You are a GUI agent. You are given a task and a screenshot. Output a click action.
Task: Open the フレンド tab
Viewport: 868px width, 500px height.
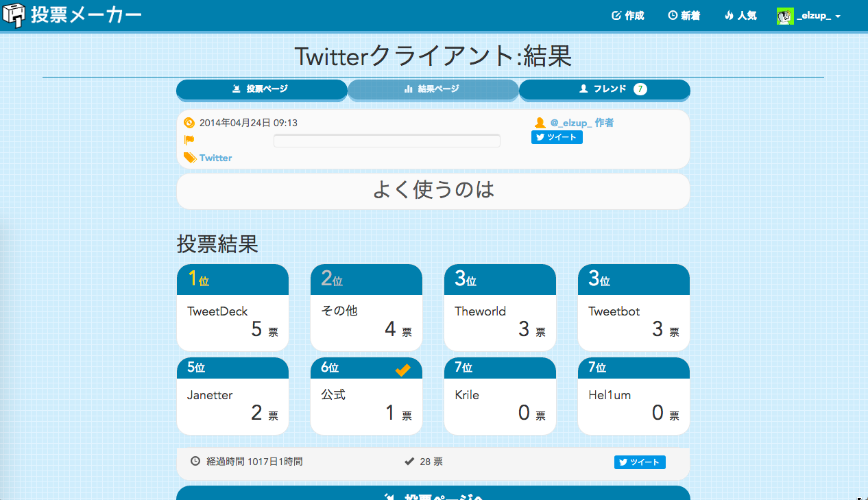tap(605, 89)
